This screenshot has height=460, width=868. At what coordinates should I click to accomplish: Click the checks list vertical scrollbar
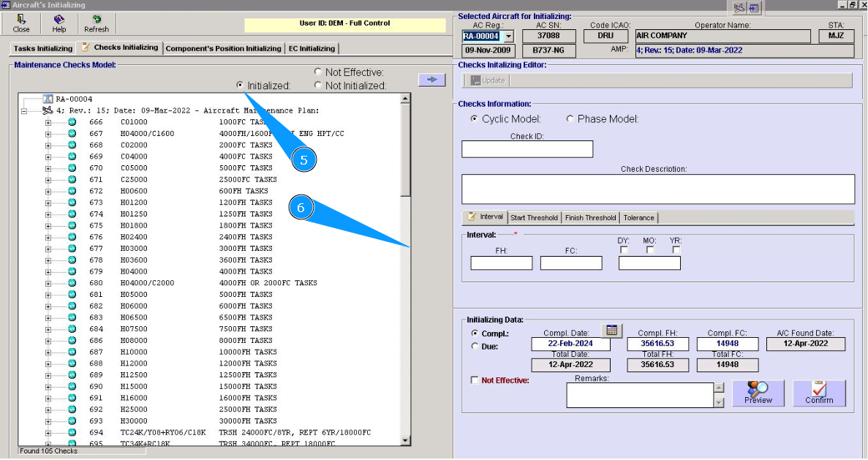pyautogui.click(x=405, y=293)
